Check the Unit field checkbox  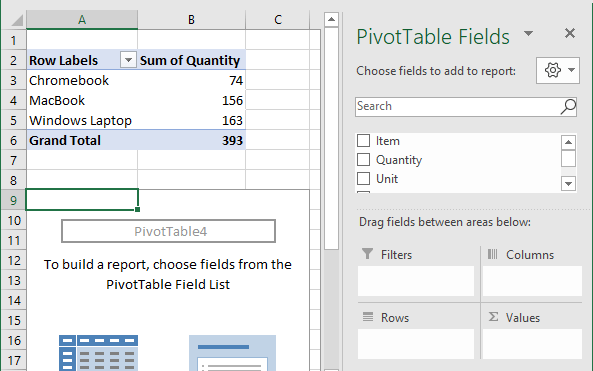point(363,178)
